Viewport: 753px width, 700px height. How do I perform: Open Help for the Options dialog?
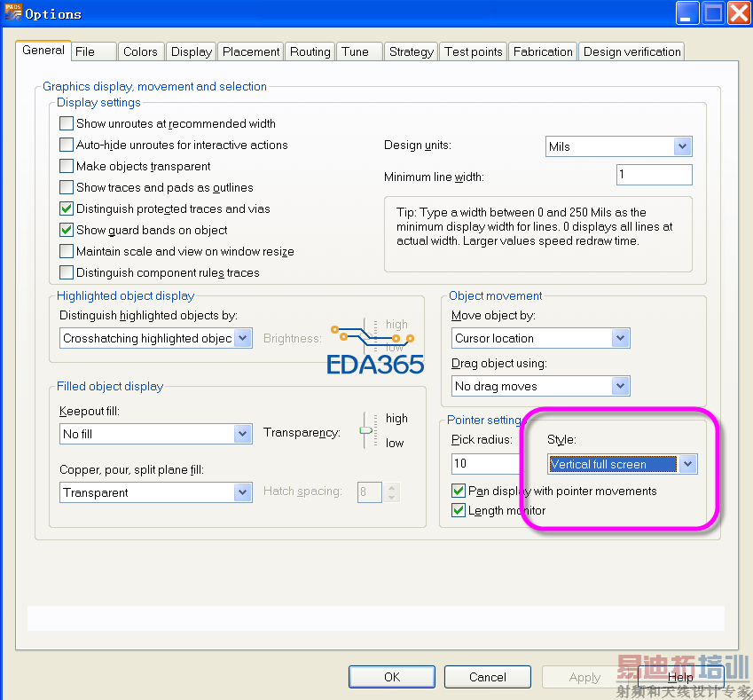click(680, 677)
